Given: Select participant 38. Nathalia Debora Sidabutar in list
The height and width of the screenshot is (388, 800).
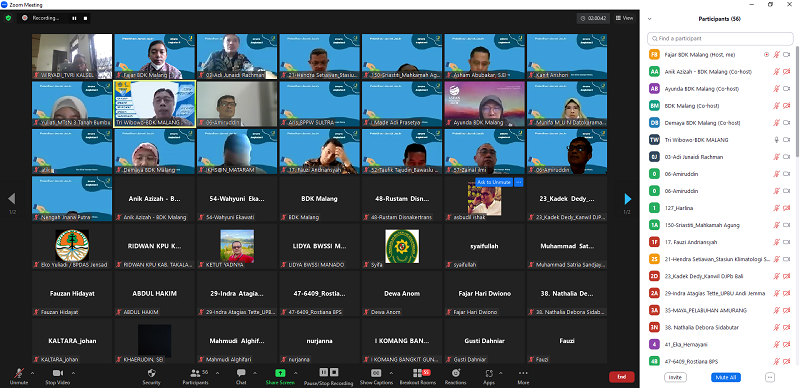Looking at the screenshot, I should pos(721,327).
